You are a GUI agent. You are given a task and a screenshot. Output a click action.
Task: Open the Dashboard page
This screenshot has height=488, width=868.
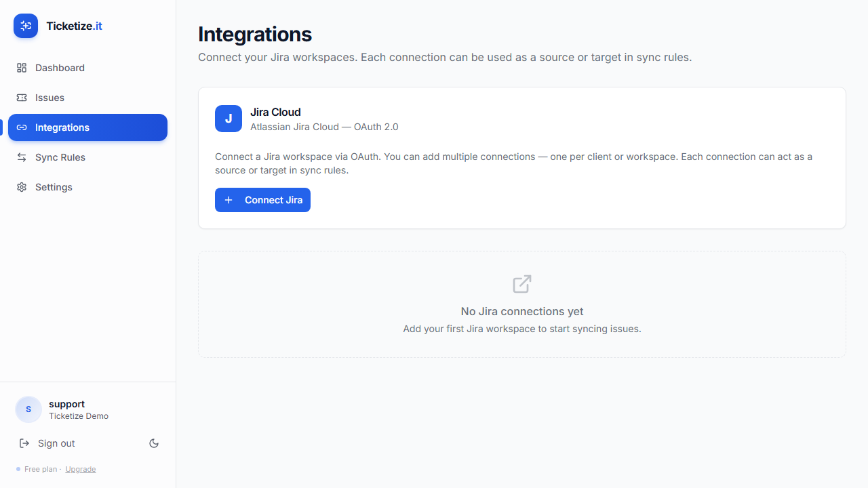(x=87, y=68)
